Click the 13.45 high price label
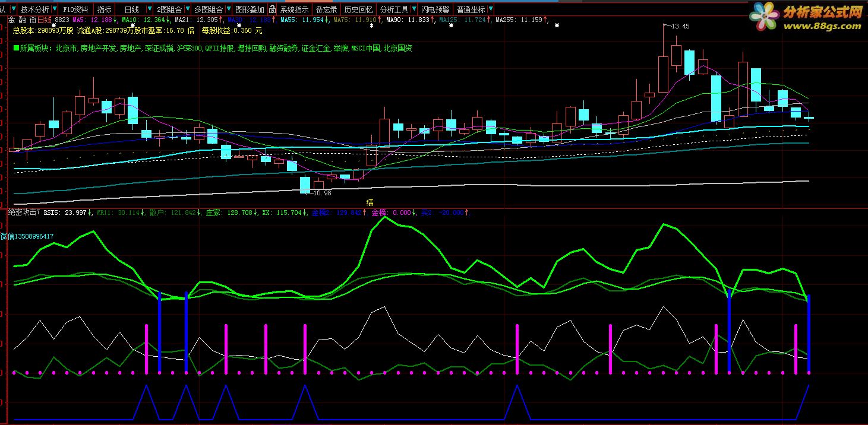Image resolution: width=868 pixels, height=425 pixels. click(x=680, y=26)
